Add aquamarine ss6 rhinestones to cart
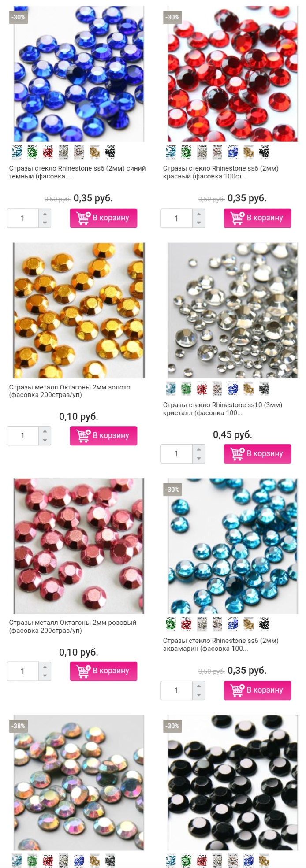This screenshot has height=868, width=306. tap(257, 690)
